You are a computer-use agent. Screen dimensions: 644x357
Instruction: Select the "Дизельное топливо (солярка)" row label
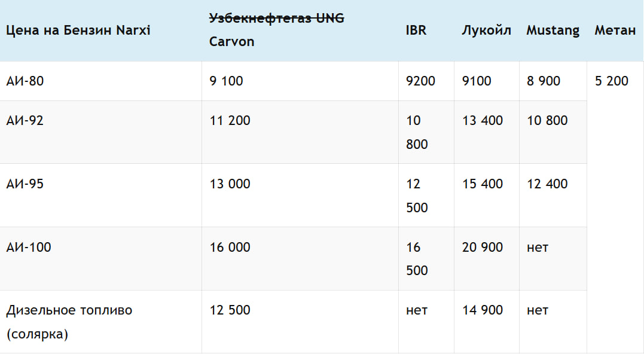click(69, 322)
